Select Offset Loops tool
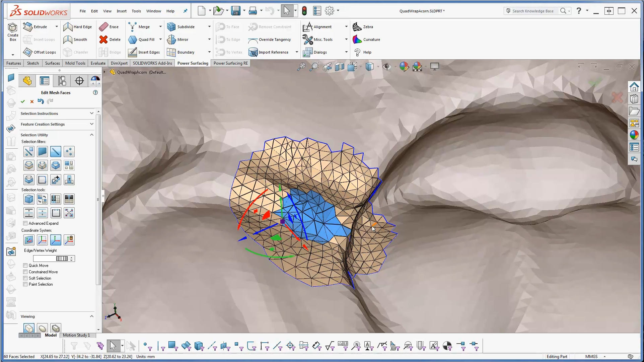 (40, 52)
